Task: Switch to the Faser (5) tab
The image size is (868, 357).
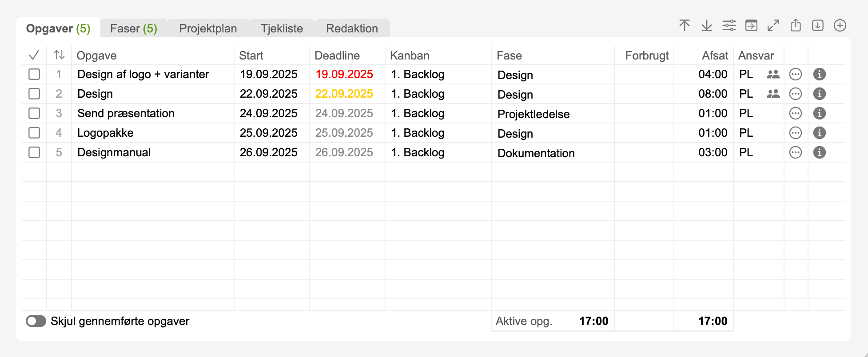Action: pos(133,28)
